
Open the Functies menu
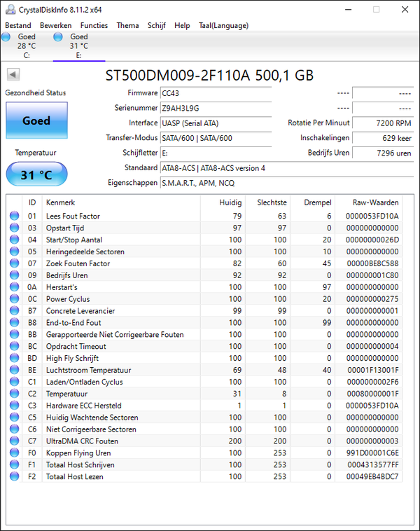(x=94, y=25)
